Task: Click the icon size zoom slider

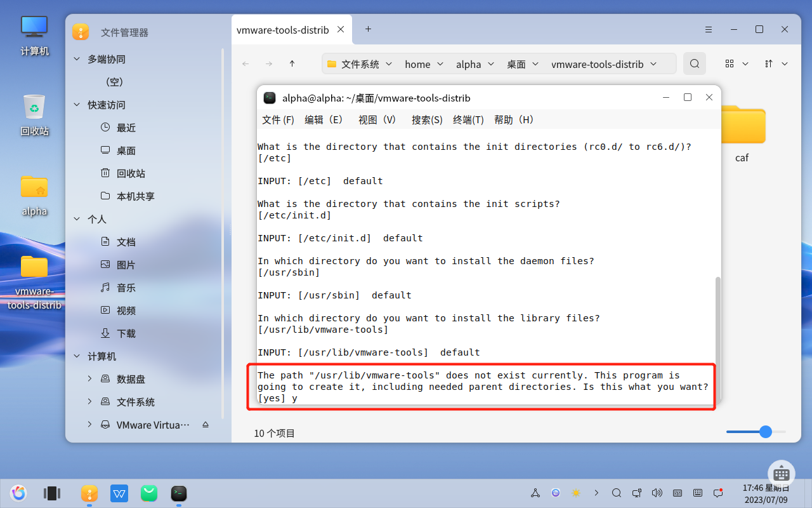Action: (756, 432)
